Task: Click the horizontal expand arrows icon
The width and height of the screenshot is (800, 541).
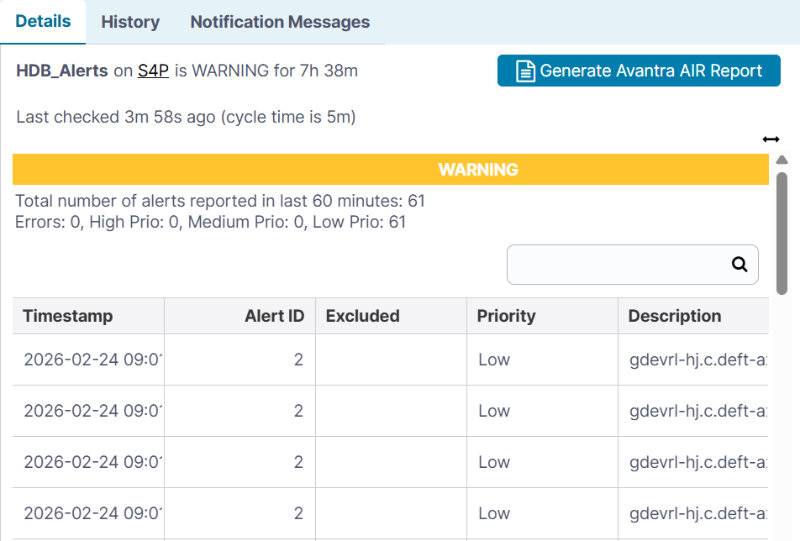Action: [x=771, y=139]
